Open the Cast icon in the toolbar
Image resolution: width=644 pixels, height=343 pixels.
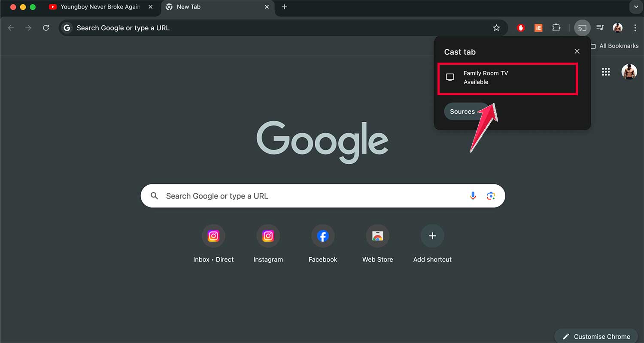click(582, 27)
